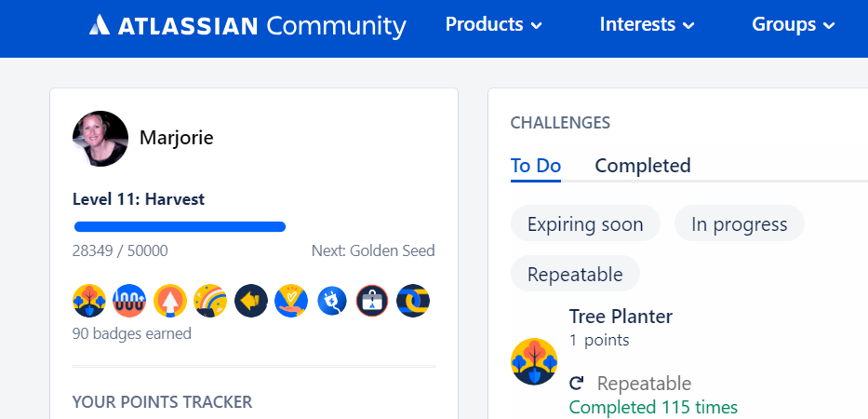
Task: Click the YOUR POINTS TRACKER heading
Action: 162,402
